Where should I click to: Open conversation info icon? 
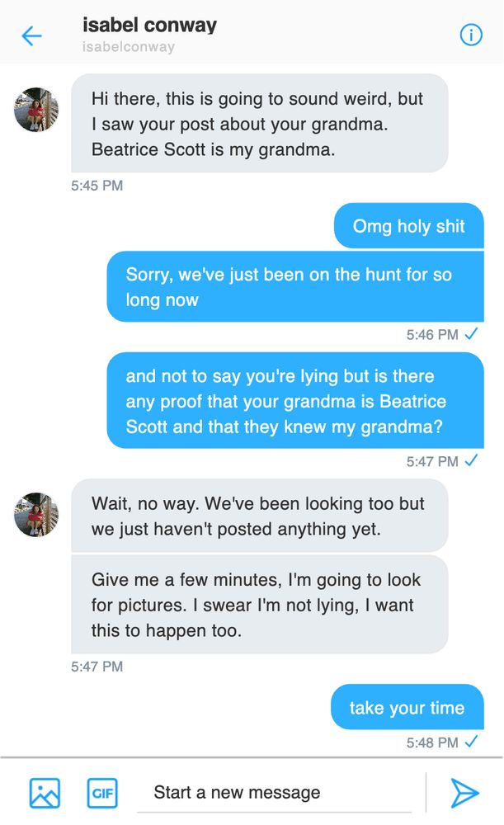[470, 35]
